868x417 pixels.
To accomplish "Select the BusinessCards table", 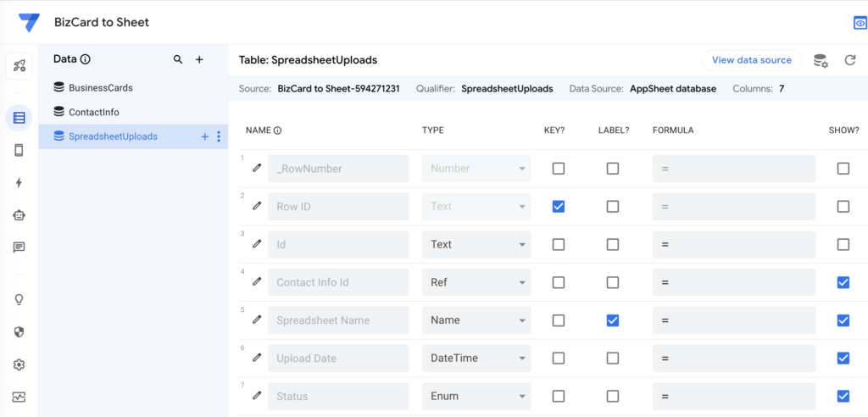I will [x=100, y=87].
